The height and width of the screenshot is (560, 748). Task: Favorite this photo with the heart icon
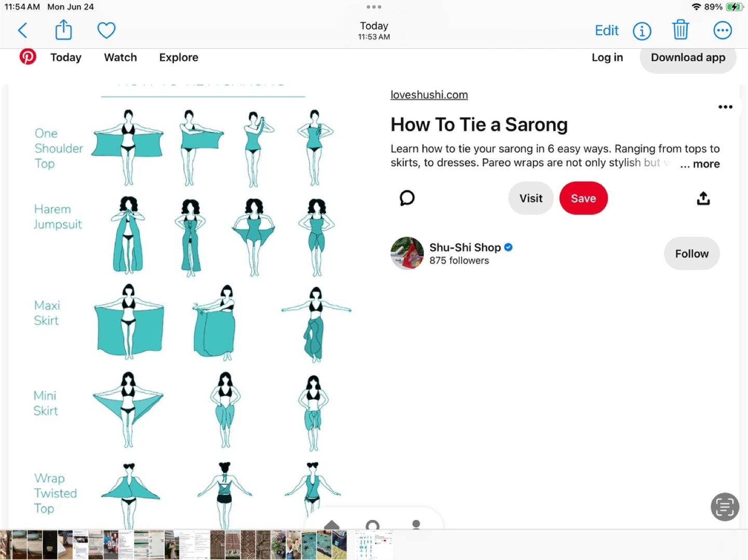[106, 30]
